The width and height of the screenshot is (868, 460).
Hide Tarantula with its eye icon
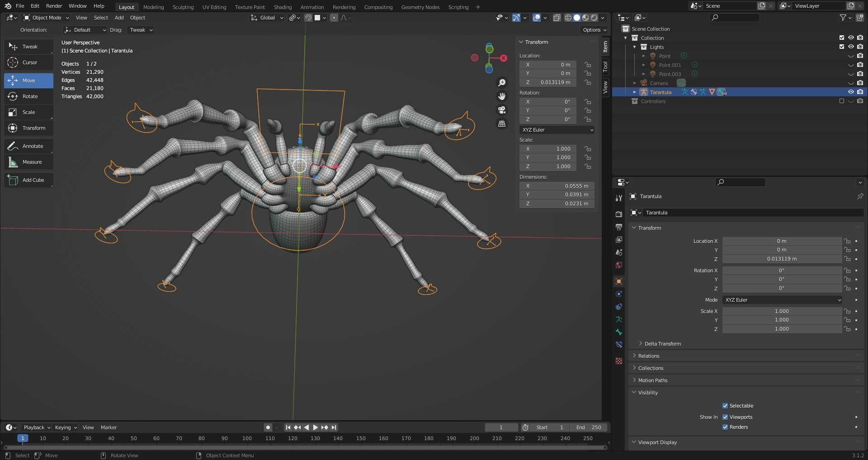click(x=850, y=92)
